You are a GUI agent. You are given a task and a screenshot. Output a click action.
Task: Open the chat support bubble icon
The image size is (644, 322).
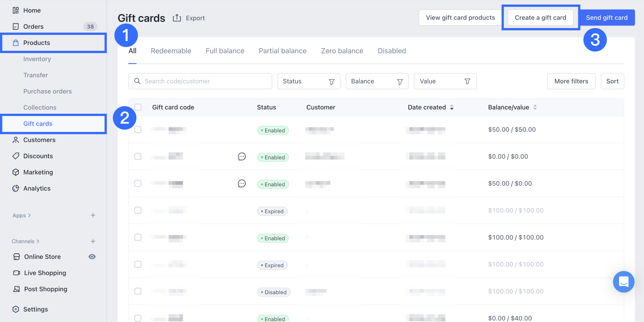coord(623,282)
